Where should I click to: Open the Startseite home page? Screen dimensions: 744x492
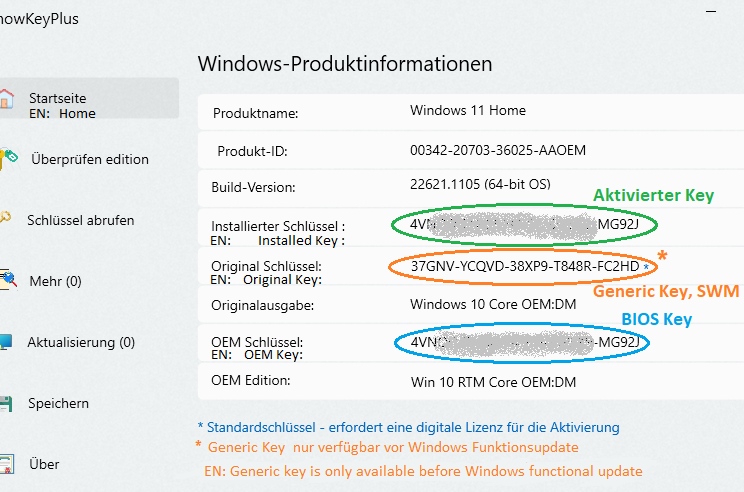(57, 98)
